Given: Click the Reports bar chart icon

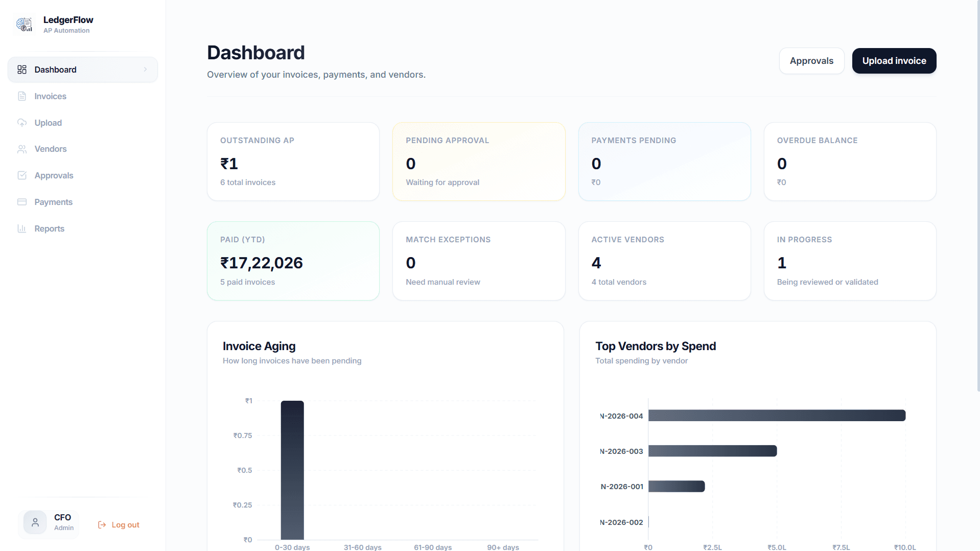Looking at the screenshot, I should point(22,228).
